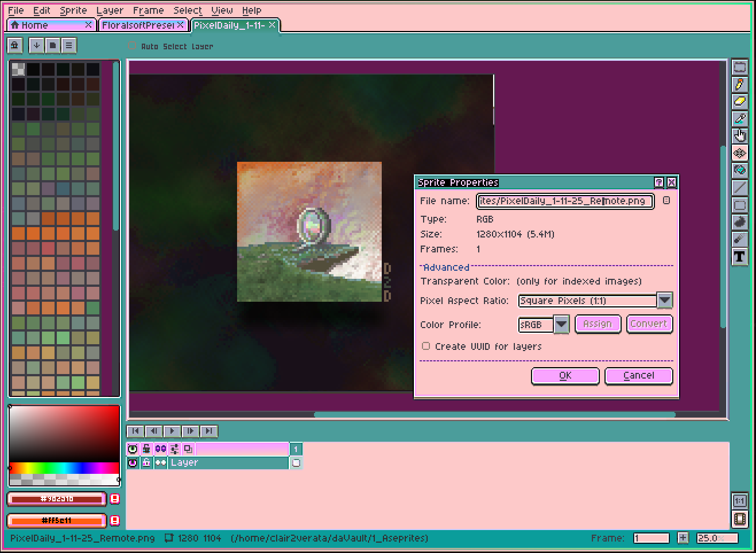Viewport: 756px width, 553px height.
Task: Click foreground color swatch #902510
Action: tap(57, 499)
